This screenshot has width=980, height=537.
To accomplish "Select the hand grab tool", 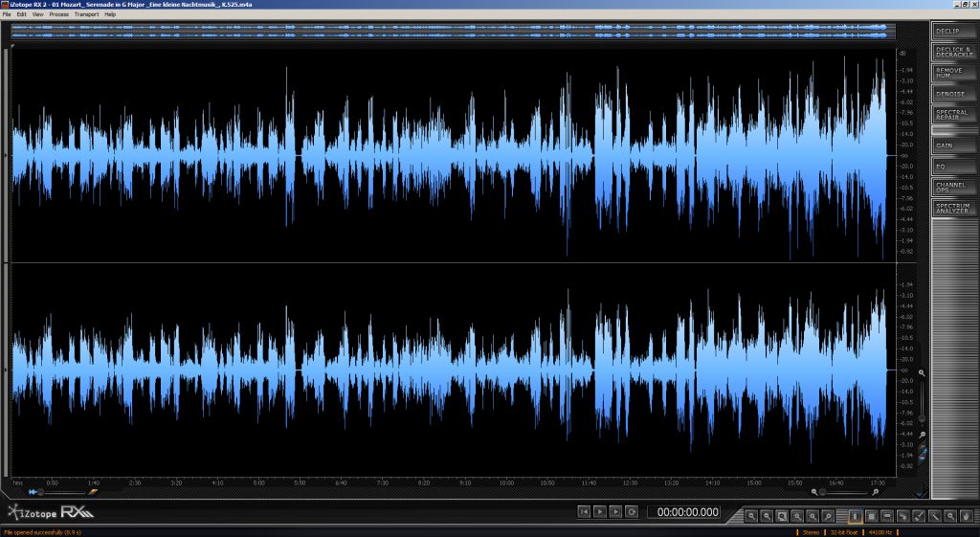I will pyautogui.click(x=967, y=516).
